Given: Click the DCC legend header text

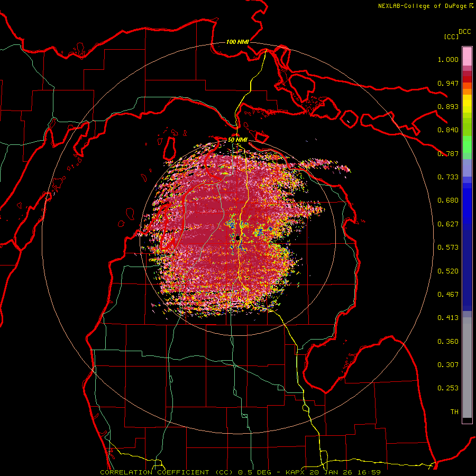Looking at the screenshot, I should [464, 32].
